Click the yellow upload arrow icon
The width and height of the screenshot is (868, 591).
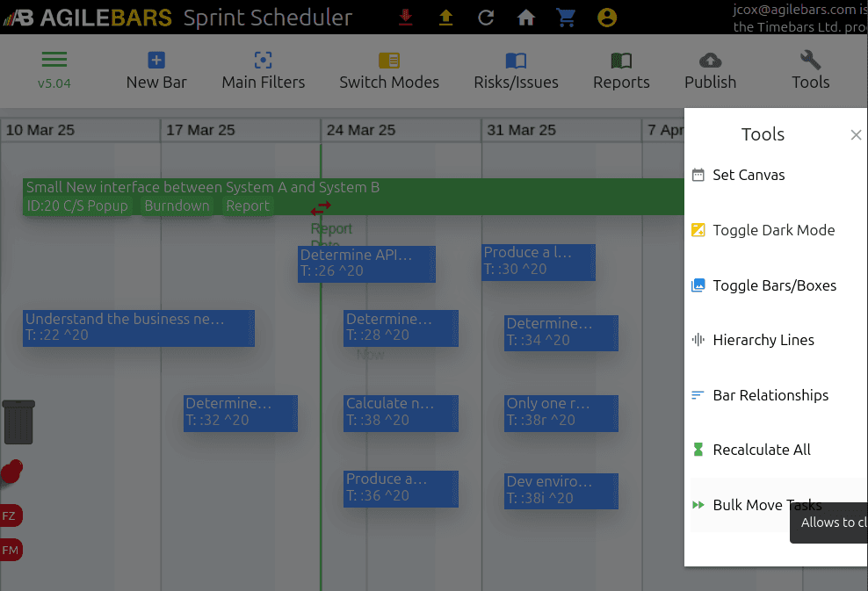pyautogui.click(x=445, y=18)
